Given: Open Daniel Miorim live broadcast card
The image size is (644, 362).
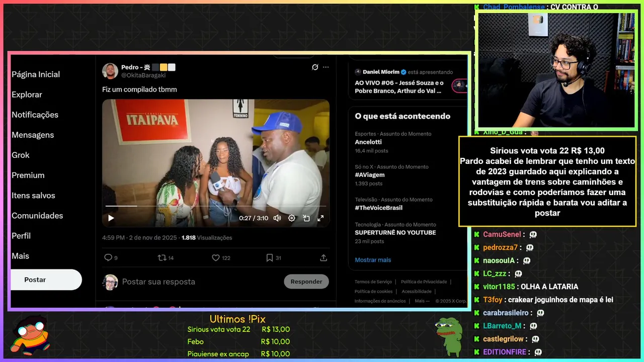Looking at the screenshot, I should click(408, 81).
